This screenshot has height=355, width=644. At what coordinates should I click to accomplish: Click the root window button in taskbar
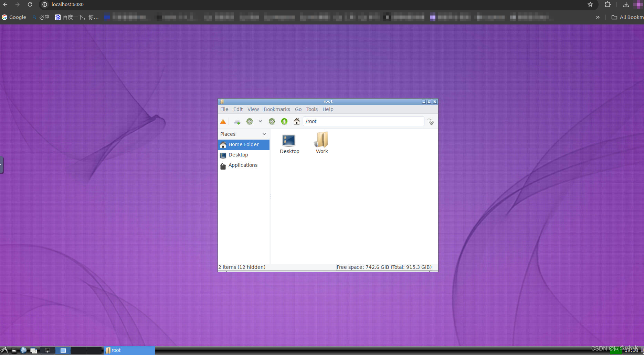coord(129,350)
